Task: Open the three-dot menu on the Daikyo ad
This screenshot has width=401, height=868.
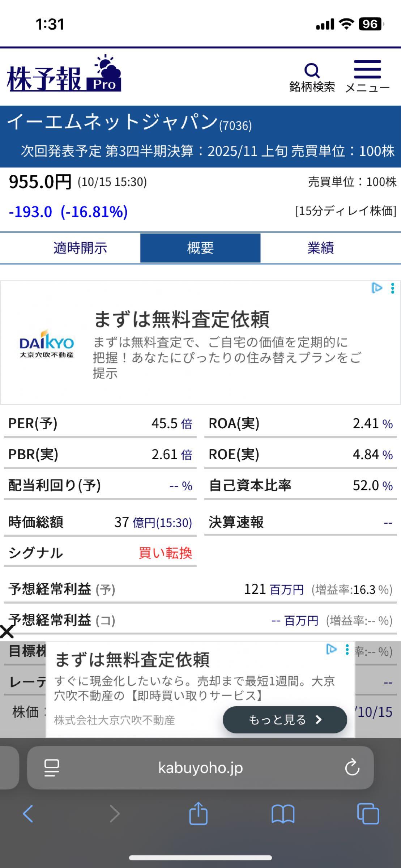Action: 392,289
